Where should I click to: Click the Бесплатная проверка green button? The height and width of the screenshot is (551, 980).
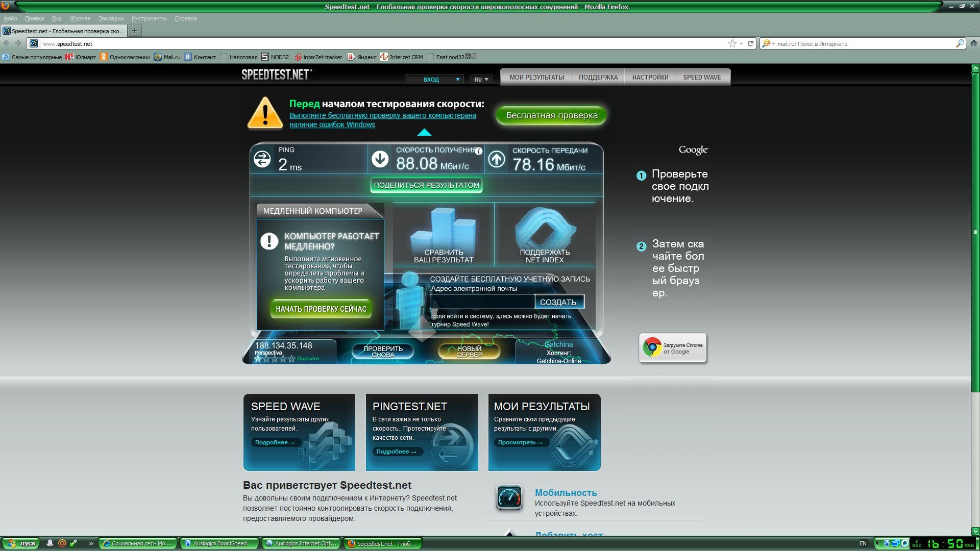pyautogui.click(x=551, y=115)
